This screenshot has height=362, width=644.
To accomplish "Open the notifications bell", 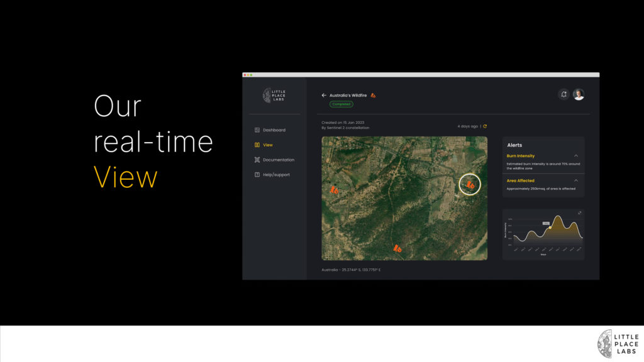I will 563,94.
